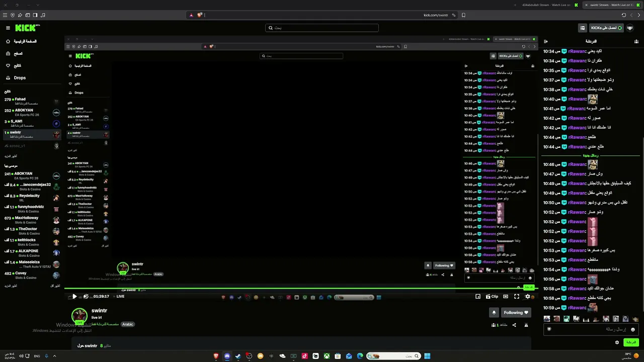Viewport: 644px width, 362px height.
Task: Open the leaderboard icon next to KICKs button
Action: coord(583,28)
